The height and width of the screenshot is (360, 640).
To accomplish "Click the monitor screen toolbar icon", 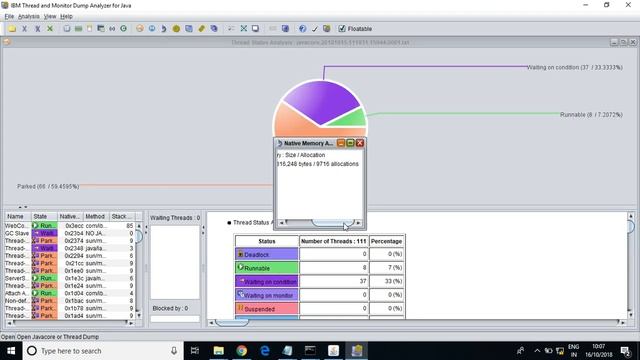I will point(256,29).
